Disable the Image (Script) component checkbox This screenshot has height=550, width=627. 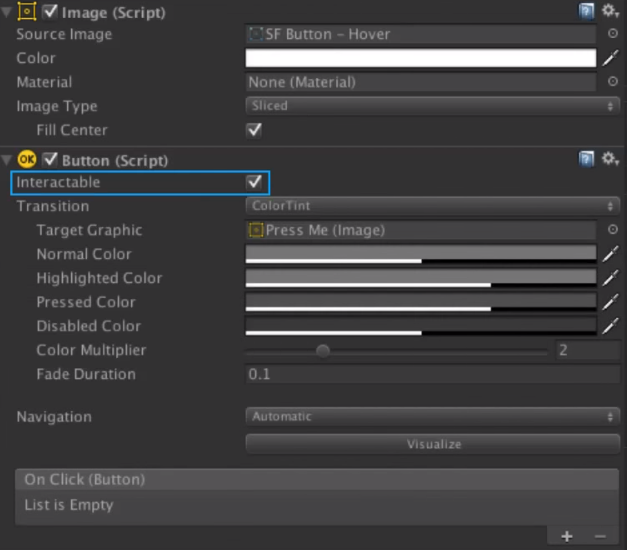tap(50, 12)
